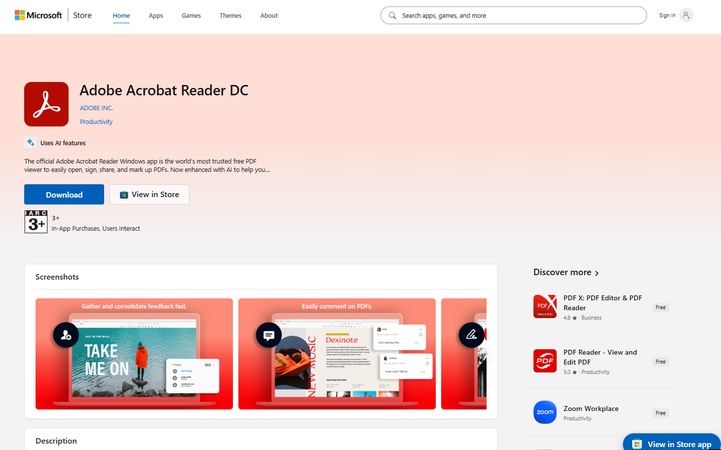721x450 pixels.
Task: Click the Screenshots section heading
Action: pos(57,277)
